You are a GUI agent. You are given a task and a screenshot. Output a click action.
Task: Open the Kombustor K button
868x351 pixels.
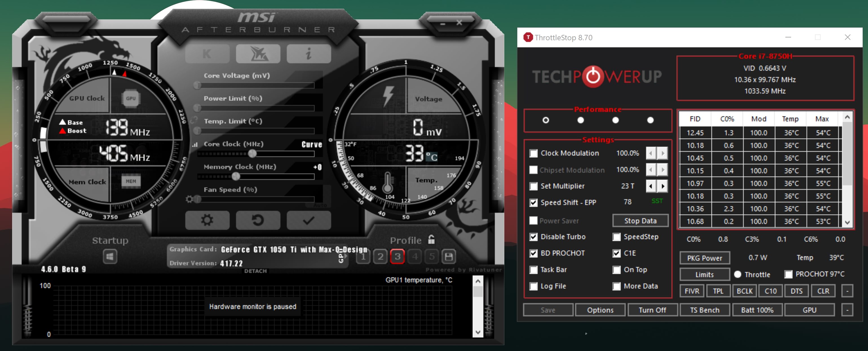pos(207,54)
